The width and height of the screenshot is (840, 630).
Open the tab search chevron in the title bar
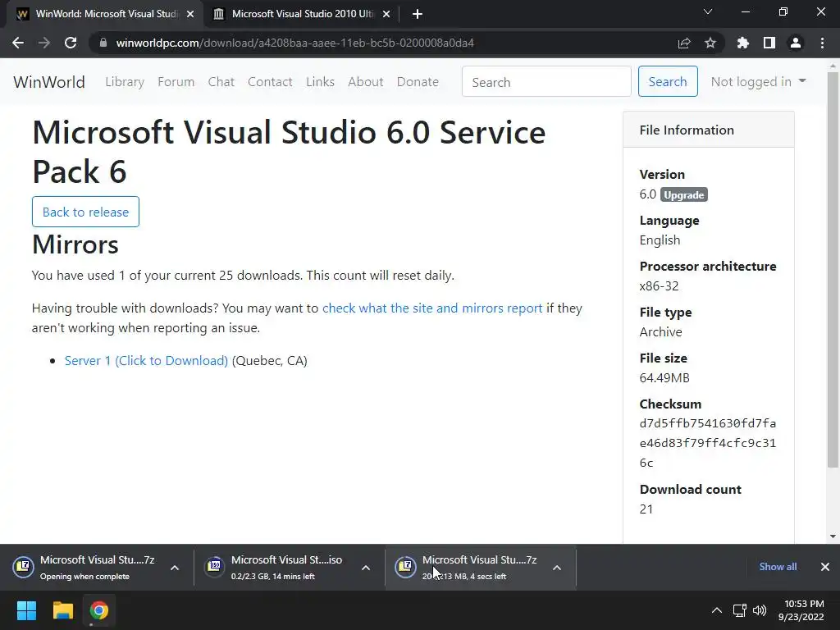tap(708, 12)
